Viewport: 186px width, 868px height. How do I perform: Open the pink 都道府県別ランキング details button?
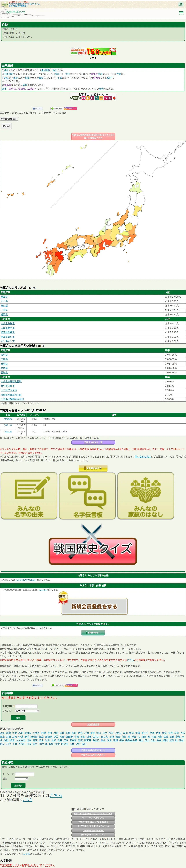pos(93,136)
